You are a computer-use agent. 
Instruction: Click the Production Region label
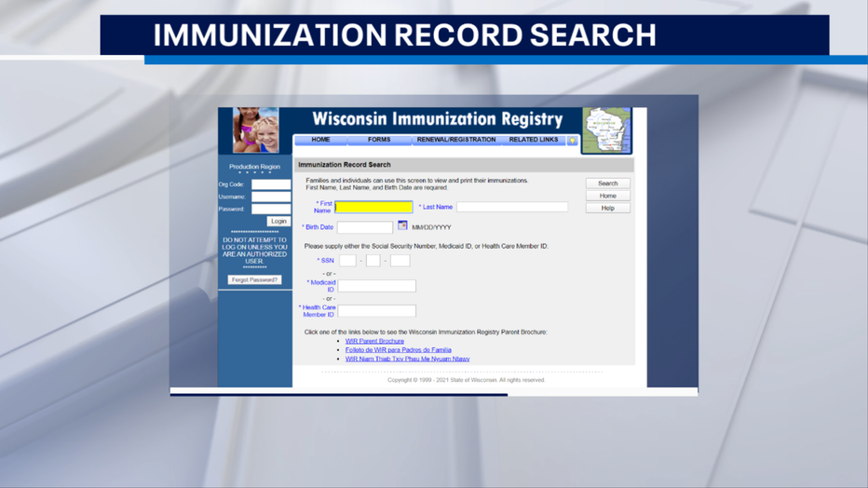(254, 167)
